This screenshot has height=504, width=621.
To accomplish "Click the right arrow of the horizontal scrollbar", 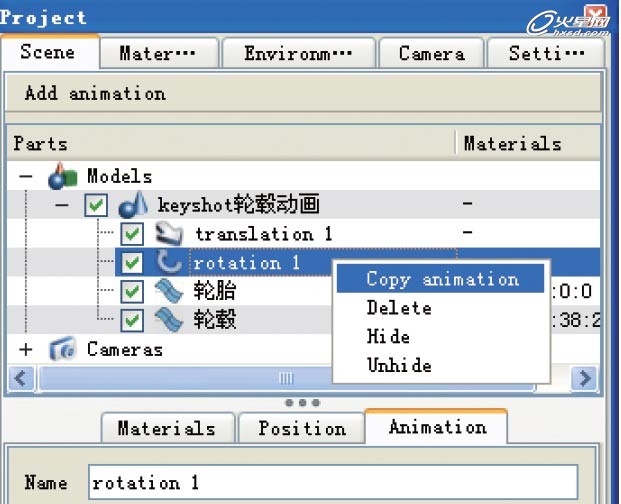I will coord(584,378).
